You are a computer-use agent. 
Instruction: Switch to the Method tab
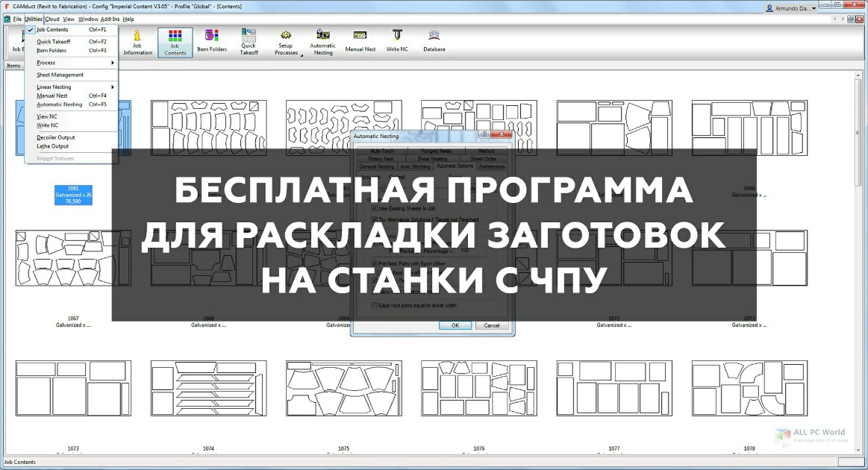(x=486, y=151)
